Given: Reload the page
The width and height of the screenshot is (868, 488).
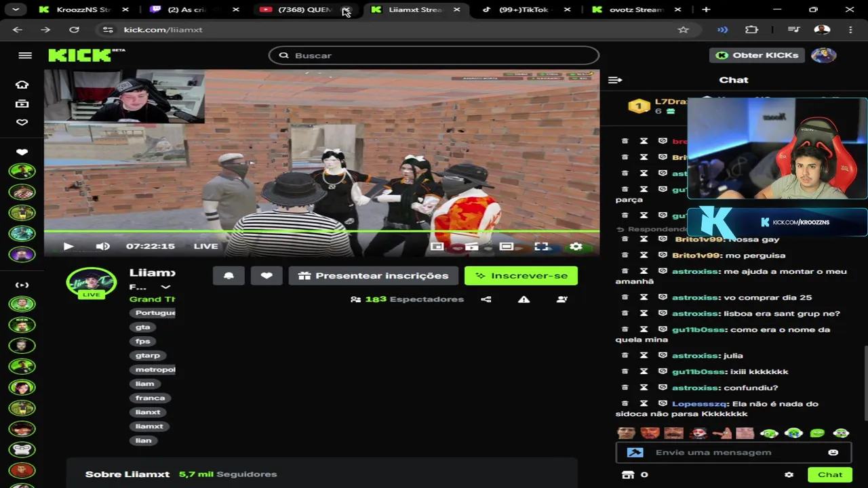Looking at the screenshot, I should pos(74,30).
